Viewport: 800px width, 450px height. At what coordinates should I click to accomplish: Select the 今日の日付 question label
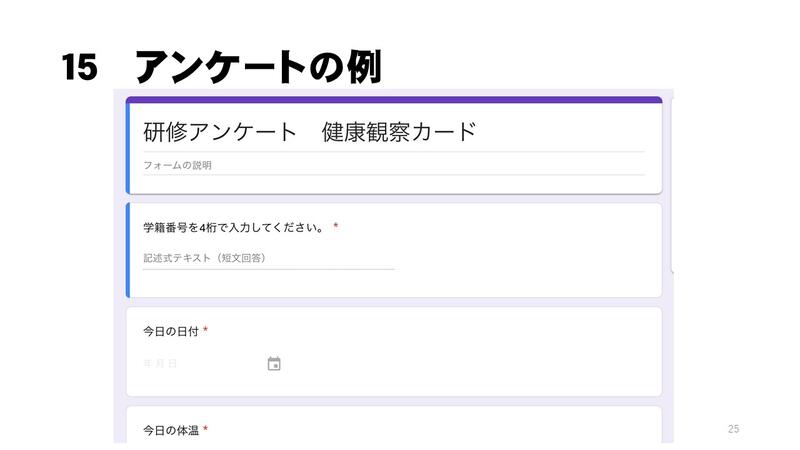pos(170,332)
